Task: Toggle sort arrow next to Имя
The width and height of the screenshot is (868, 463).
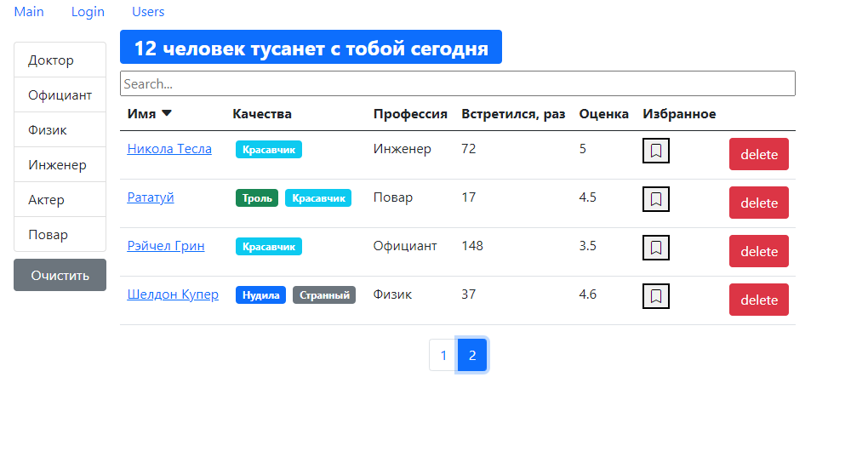Action: click(x=167, y=113)
